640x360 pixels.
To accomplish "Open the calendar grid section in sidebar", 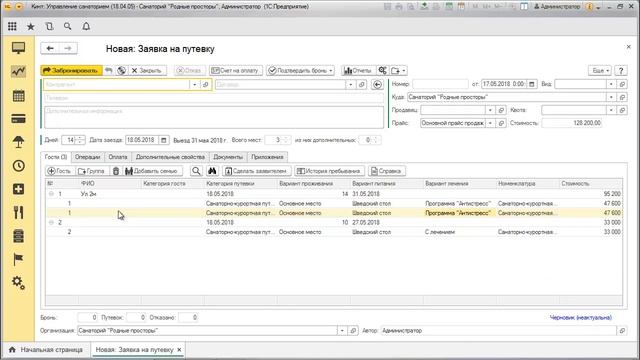I will (x=18, y=96).
